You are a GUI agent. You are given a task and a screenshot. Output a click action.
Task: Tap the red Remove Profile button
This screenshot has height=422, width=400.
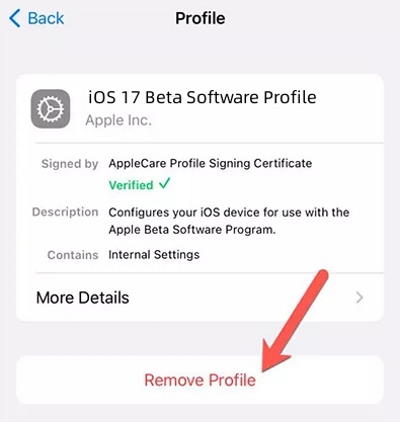point(200,380)
